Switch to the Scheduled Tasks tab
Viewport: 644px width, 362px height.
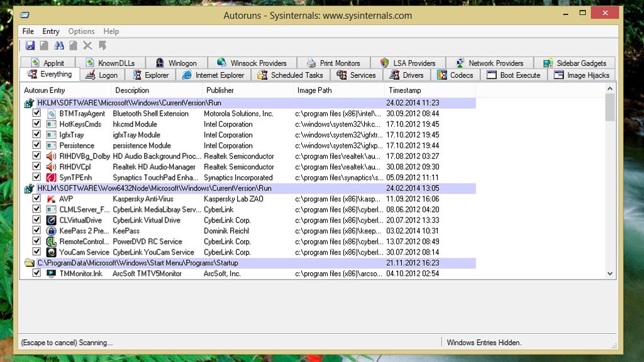(x=291, y=75)
